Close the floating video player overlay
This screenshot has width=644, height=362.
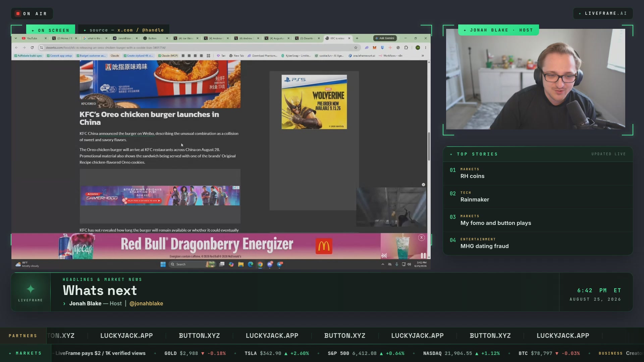(x=423, y=185)
